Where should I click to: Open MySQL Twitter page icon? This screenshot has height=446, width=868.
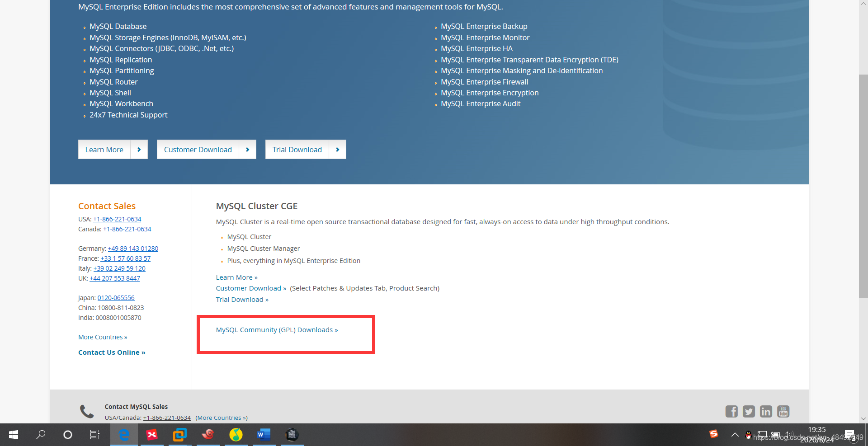[749, 411]
